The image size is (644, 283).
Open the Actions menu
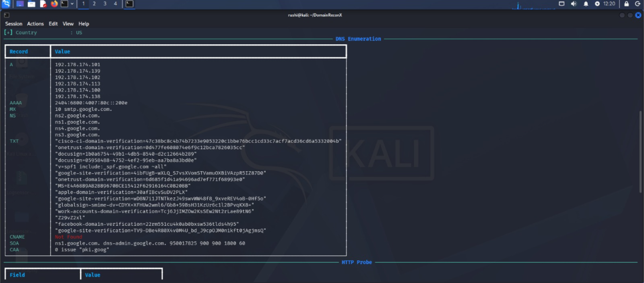click(x=35, y=24)
